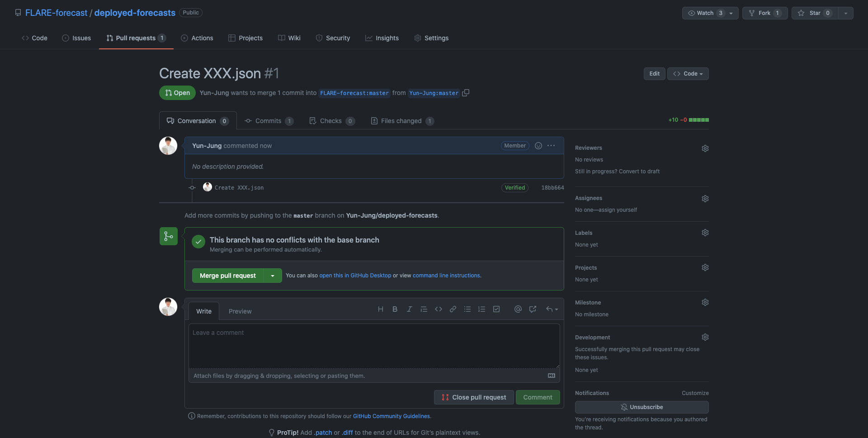
Task: Click Yun-Jung's avatar beside the comment
Action: click(168, 146)
